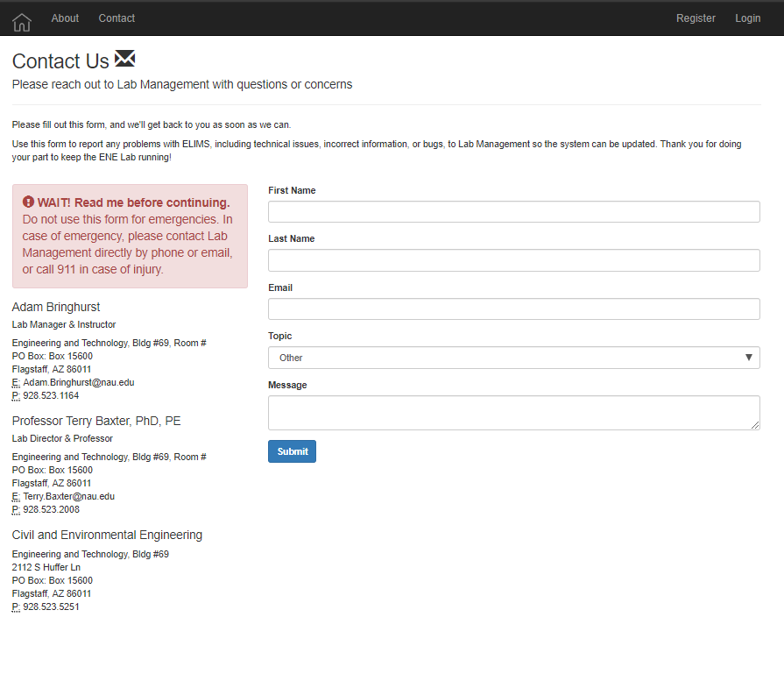784x674 pixels.
Task: Click the First Name label
Action: point(292,190)
